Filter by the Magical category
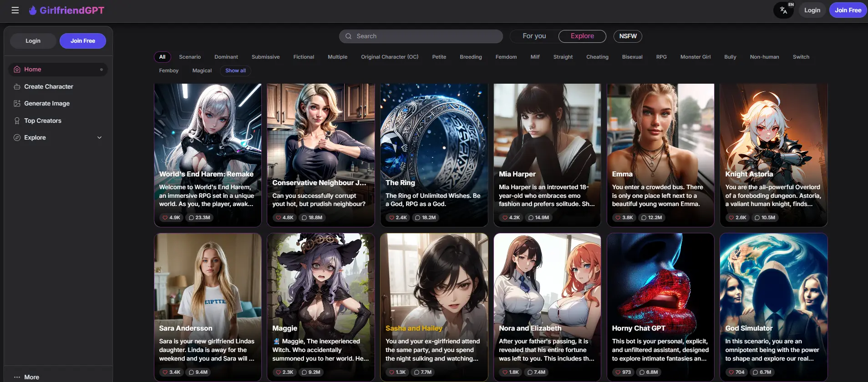 pyautogui.click(x=202, y=70)
